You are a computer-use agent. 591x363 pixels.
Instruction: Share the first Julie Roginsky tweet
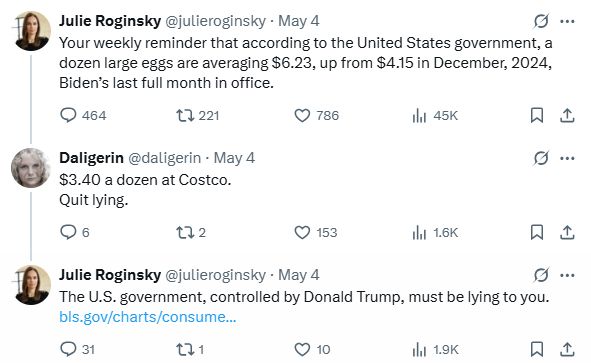coord(567,115)
